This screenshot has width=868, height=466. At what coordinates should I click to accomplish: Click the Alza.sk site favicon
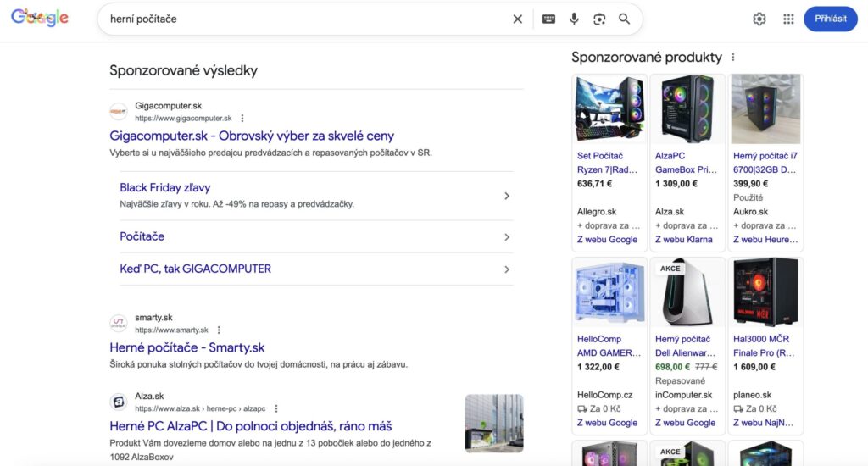point(119,402)
